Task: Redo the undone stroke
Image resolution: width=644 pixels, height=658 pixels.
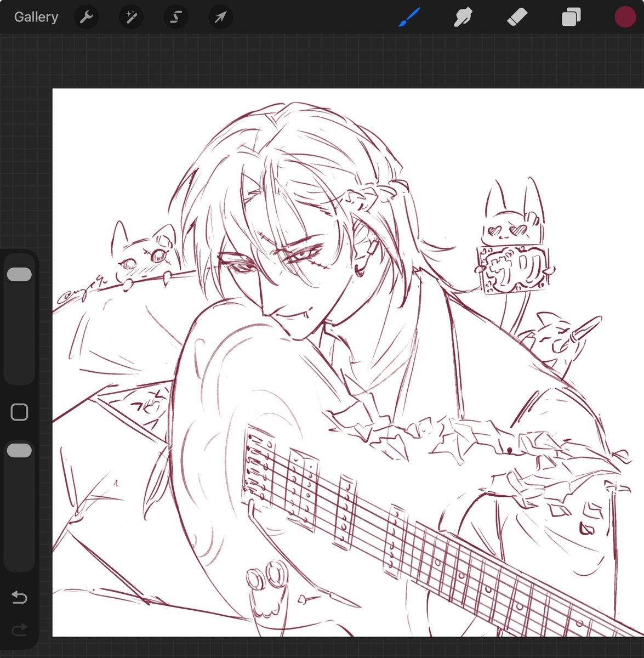Action: coord(19,629)
